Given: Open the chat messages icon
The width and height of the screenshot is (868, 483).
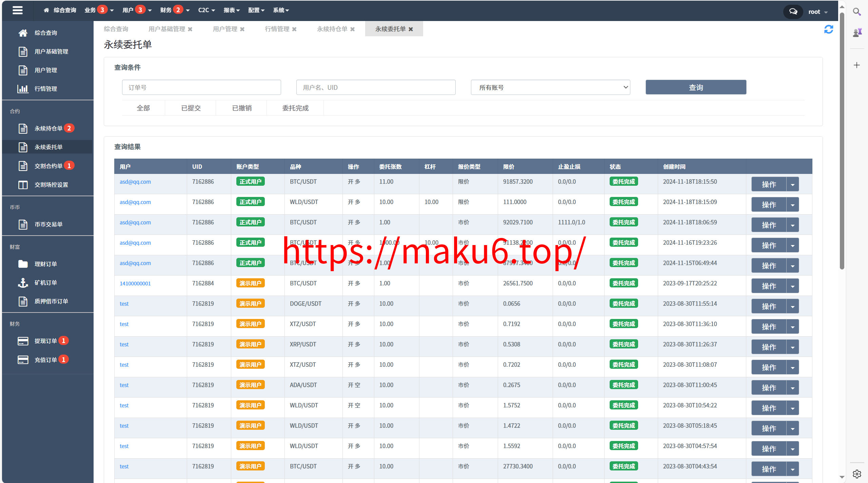Looking at the screenshot, I should pos(793,12).
